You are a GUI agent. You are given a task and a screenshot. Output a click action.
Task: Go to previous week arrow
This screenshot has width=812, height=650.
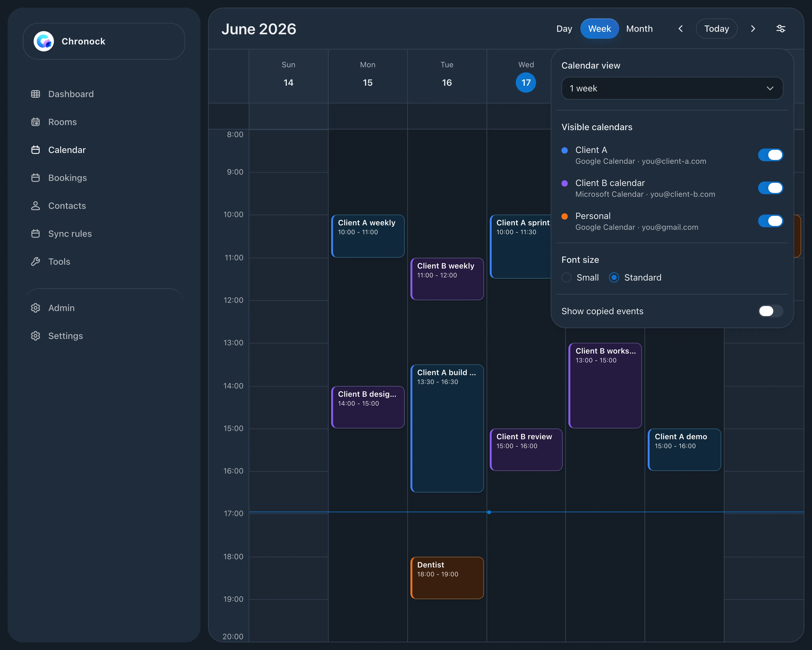point(680,29)
